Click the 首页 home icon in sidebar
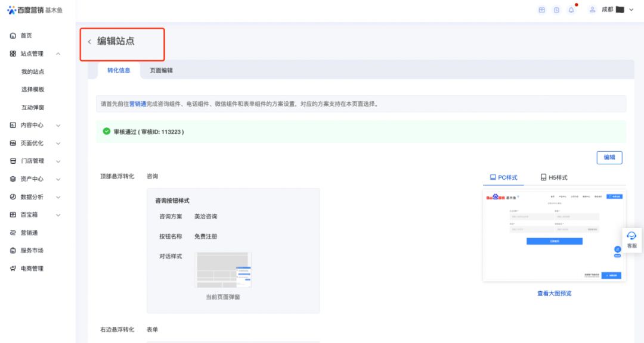This screenshot has height=343, width=644. click(x=13, y=36)
